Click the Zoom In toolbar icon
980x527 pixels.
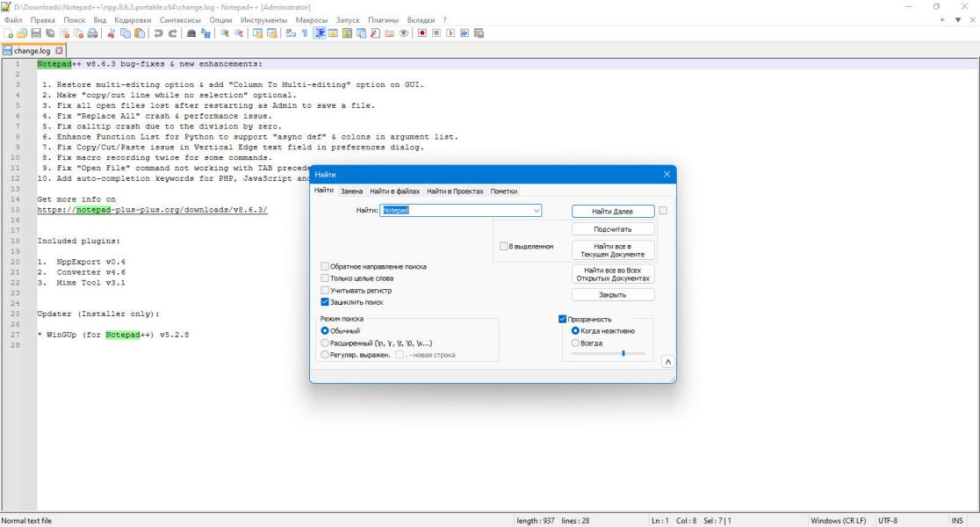225,33
